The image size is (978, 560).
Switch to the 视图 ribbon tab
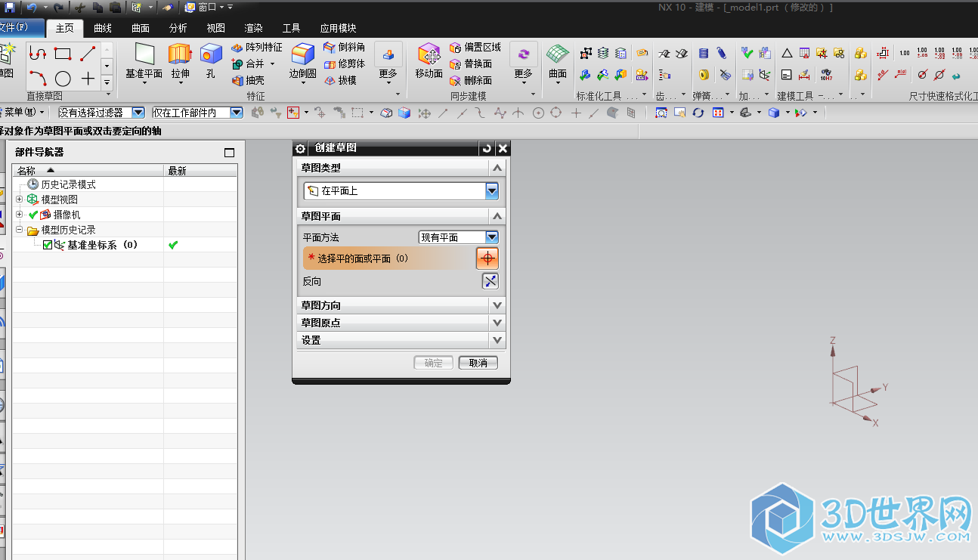tap(216, 28)
